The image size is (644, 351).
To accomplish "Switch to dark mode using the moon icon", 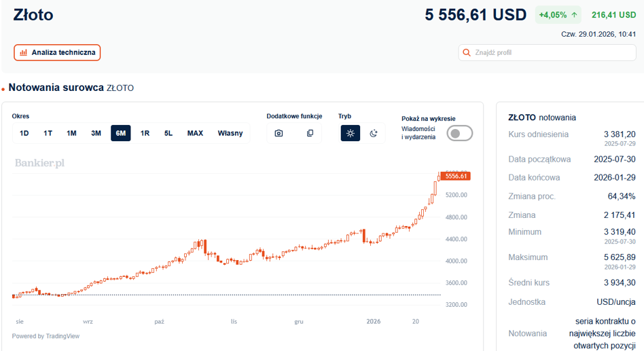I will click(374, 134).
